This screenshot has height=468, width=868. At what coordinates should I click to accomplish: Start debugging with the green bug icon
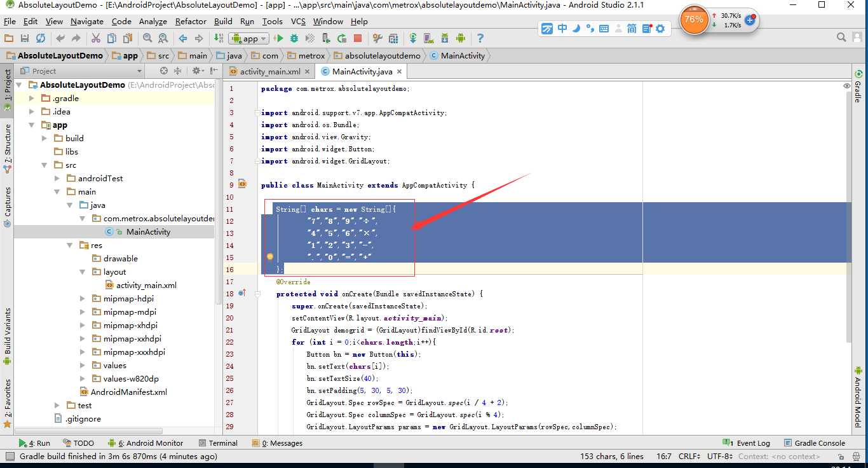[x=294, y=39]
